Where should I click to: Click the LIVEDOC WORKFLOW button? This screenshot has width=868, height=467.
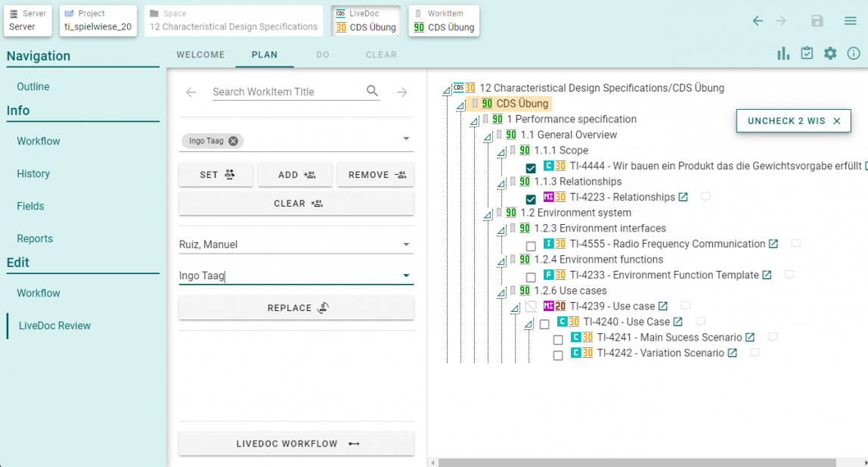point(296,444)
